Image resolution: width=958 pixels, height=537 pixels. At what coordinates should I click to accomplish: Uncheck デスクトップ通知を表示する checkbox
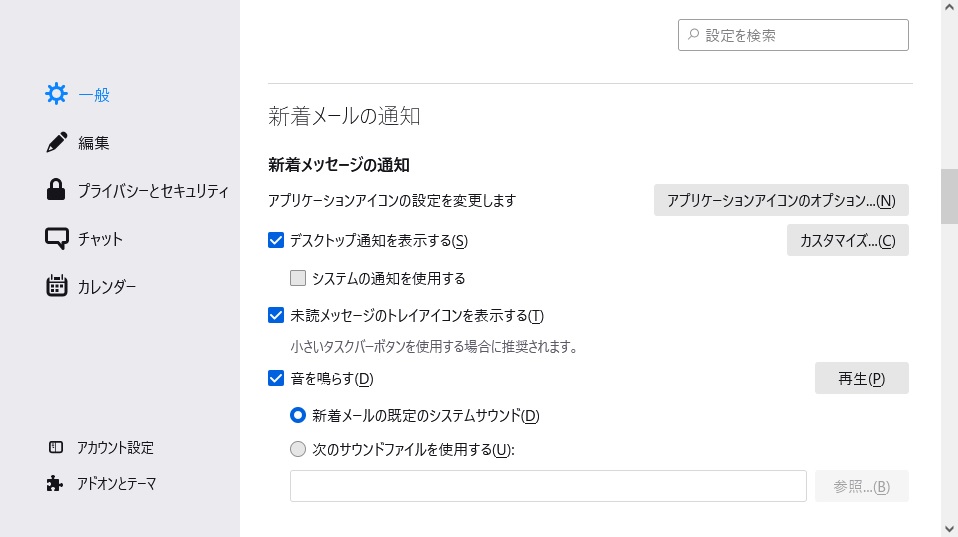(277, 240)
